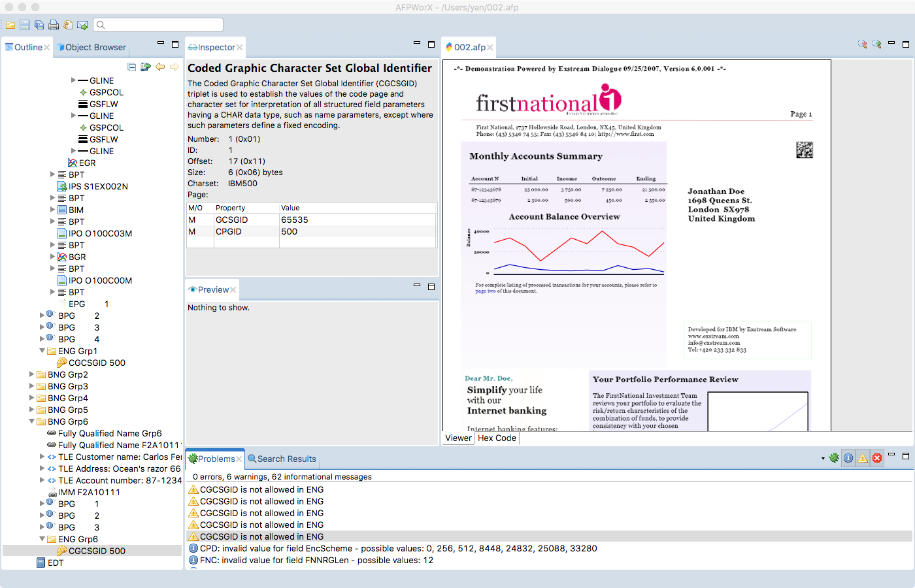Viewport: 915px width, 588px height.
Task: Switch to the Object Browser tab
Action: (x=91, y=47)
